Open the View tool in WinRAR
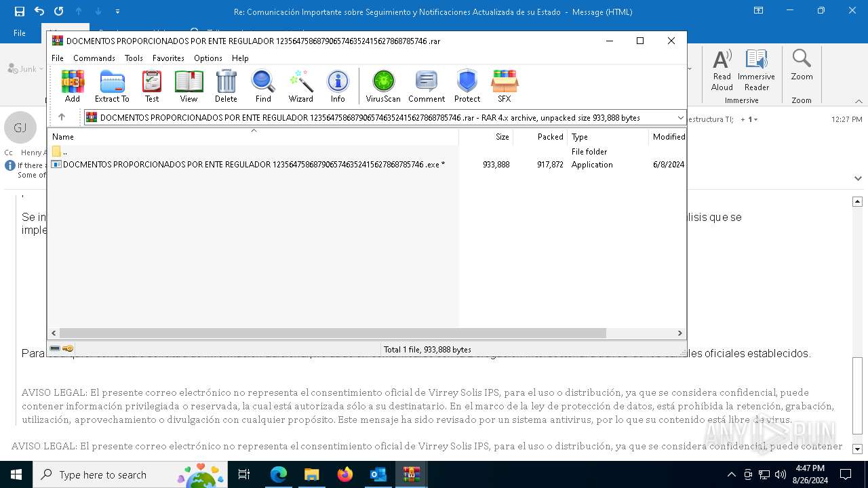This screenshot has width=868, height=488. tap(189, 86)
